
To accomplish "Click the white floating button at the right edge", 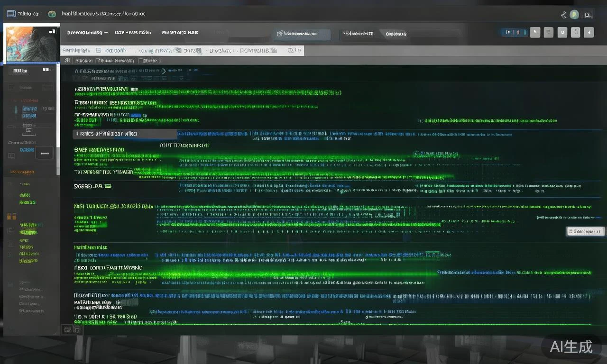I will (586, 231).
